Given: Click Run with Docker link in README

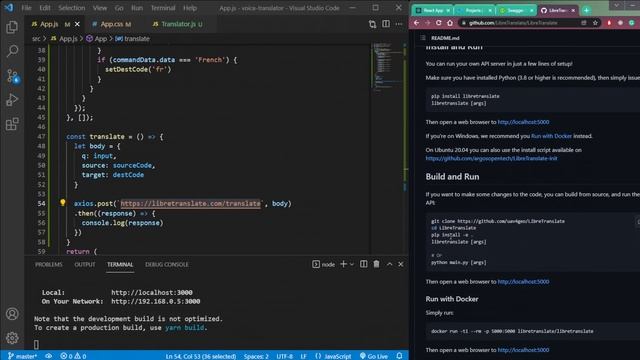Looking at the screenshot, I should point(551,136).
